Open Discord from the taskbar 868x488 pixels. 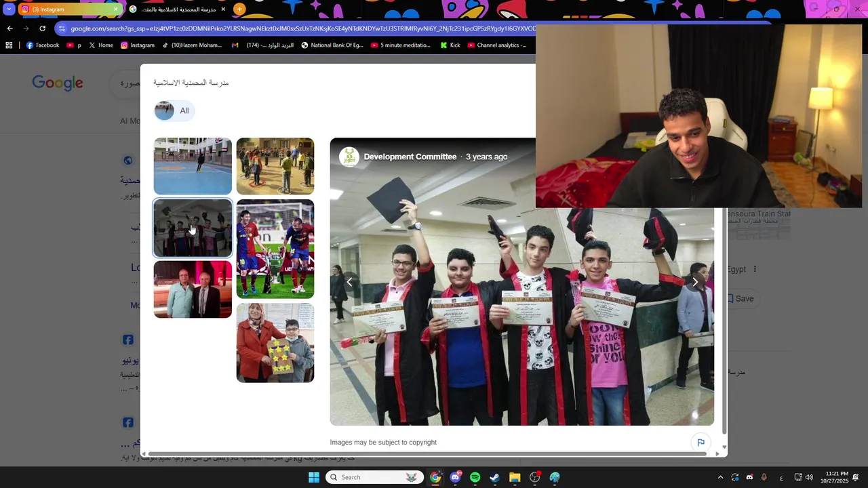coord(456,477)
